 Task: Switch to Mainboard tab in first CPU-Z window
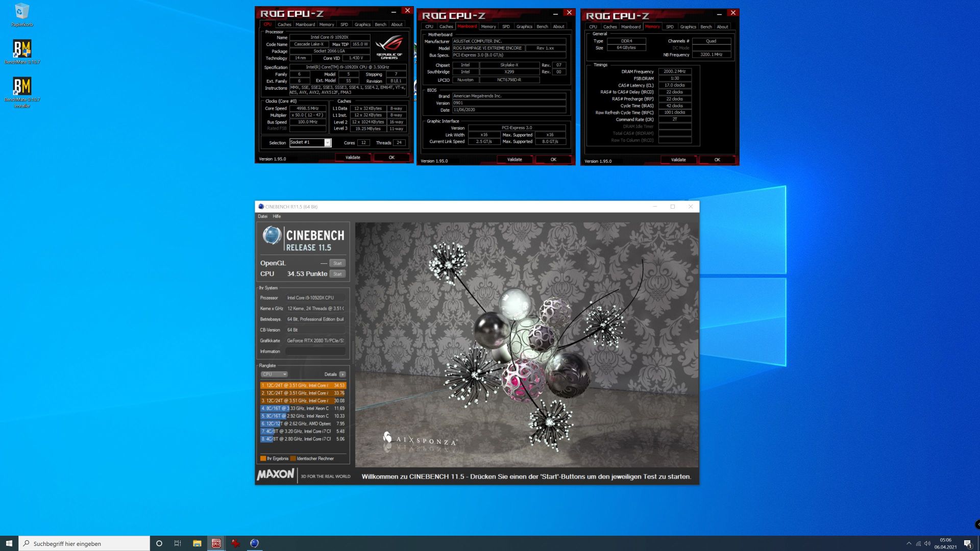tap(305, 24)
